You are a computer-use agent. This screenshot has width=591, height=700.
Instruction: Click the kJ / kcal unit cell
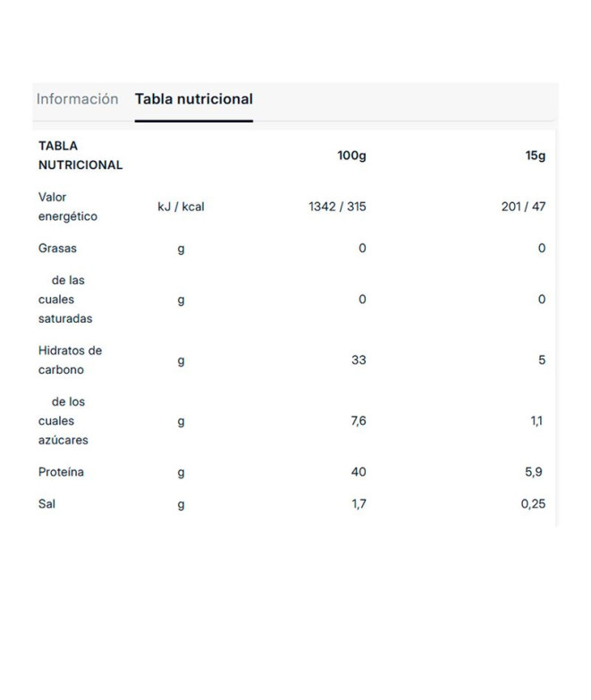181,207
